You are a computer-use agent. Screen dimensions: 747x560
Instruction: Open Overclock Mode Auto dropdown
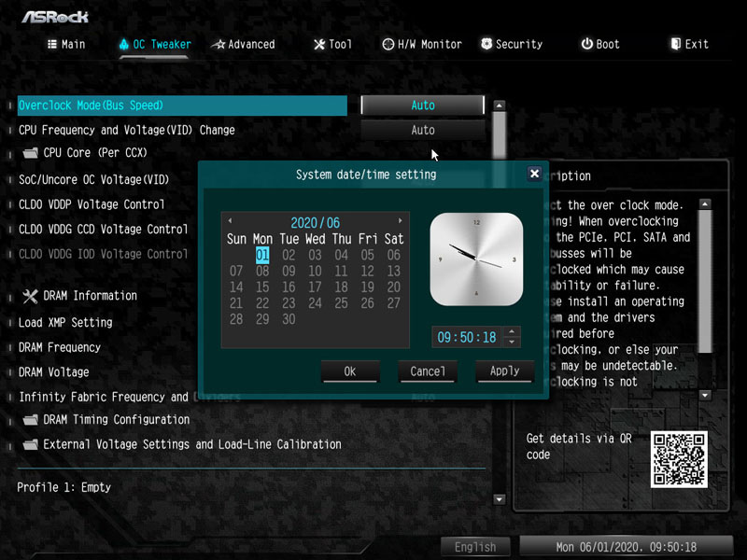[423, 105]
